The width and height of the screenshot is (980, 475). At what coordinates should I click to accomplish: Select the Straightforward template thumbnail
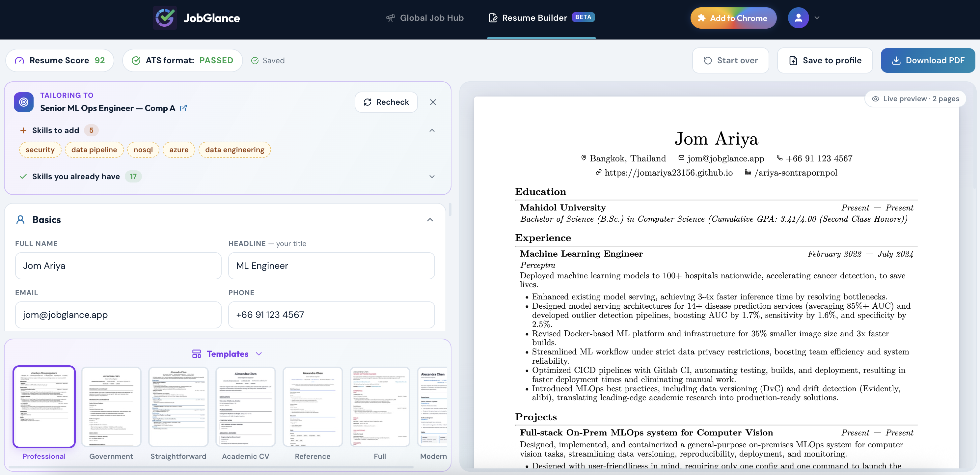click(178, 406)
